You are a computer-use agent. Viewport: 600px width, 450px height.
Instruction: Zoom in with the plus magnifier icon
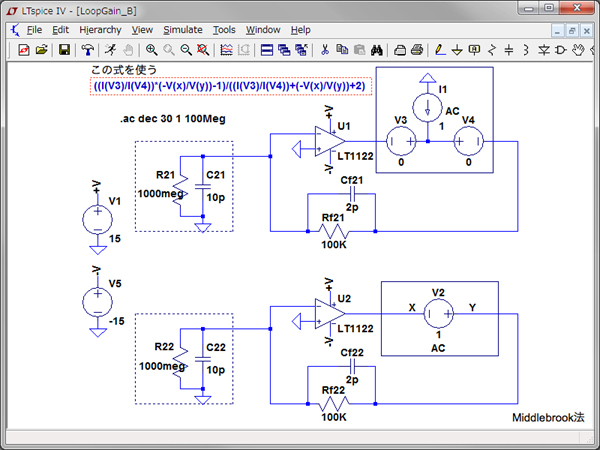[x=151, y=49]
